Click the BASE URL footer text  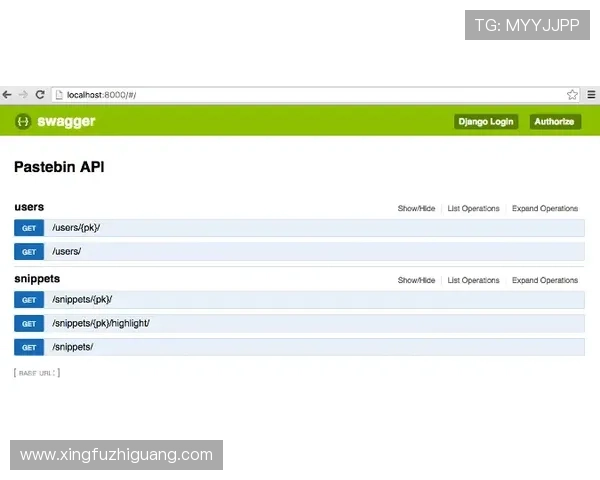click(x=37, y=373)
